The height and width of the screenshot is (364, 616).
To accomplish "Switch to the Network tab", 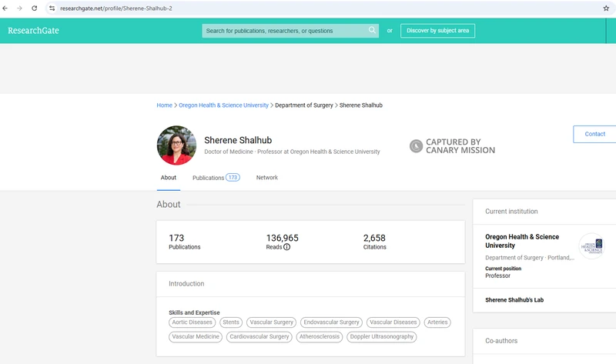I will pyautogui.click(x=267, y=178).
